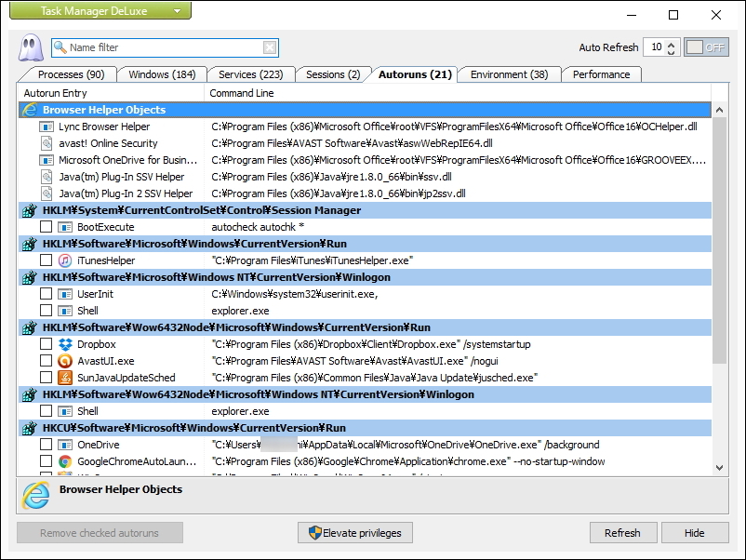The image size is (746, 560).
Task: Click the Refresh button
Action: 623,533
